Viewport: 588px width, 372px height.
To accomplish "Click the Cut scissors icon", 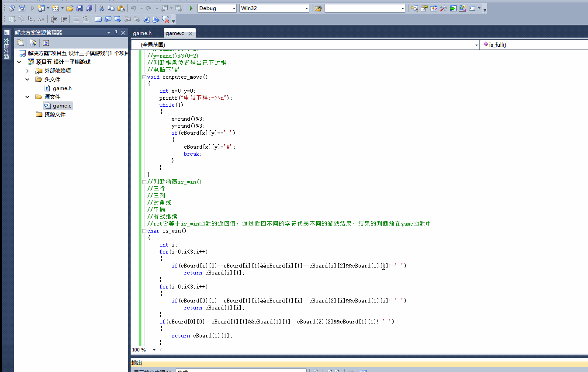I will (x=102, y=8).
